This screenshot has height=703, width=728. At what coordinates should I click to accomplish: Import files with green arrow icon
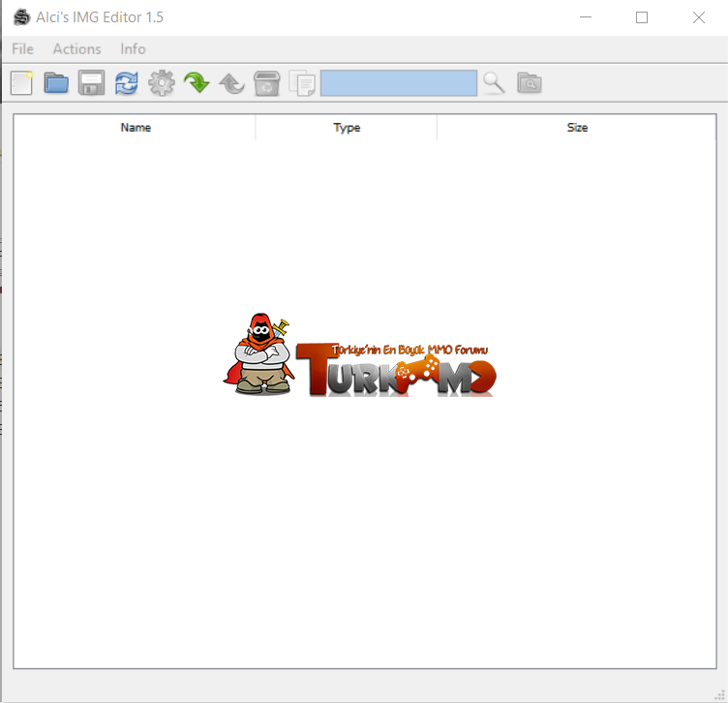click(x=197, y=83)
